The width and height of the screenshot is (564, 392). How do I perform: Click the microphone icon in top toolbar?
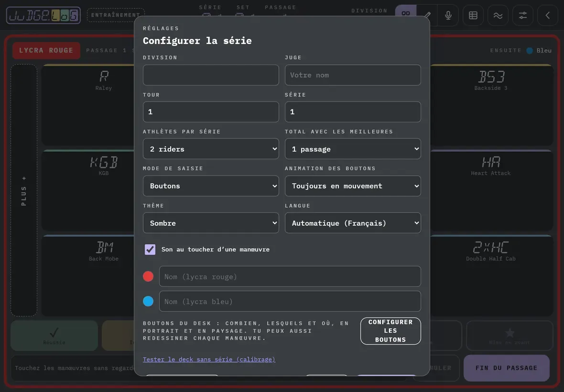(x=448, y=15)
